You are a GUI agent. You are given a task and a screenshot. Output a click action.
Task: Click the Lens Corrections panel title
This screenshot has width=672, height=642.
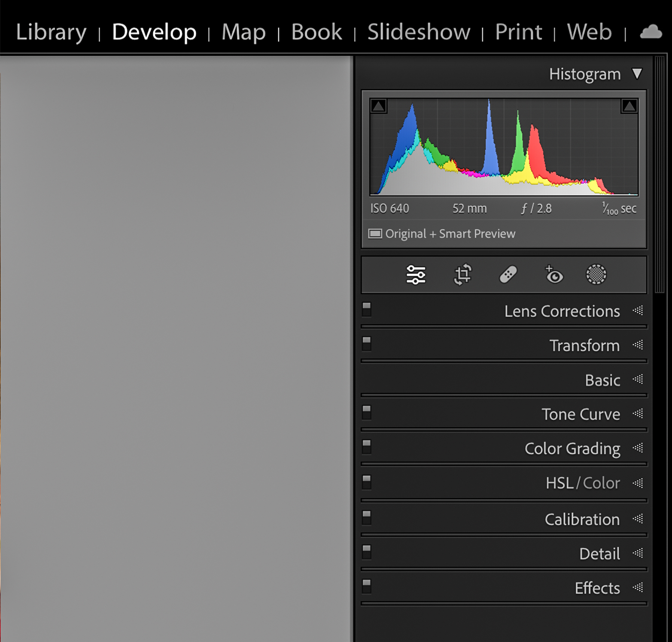562,311
